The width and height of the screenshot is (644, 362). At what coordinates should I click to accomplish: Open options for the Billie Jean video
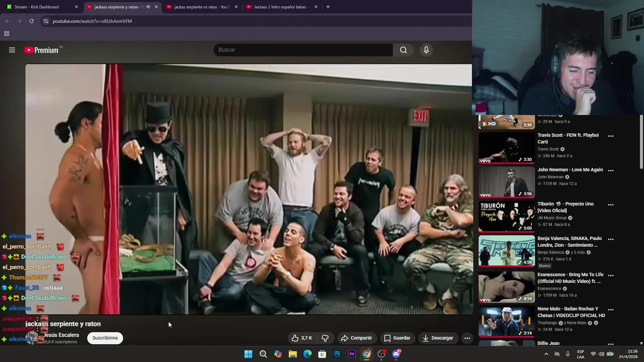pyautogui.click(x=610, y=344)
